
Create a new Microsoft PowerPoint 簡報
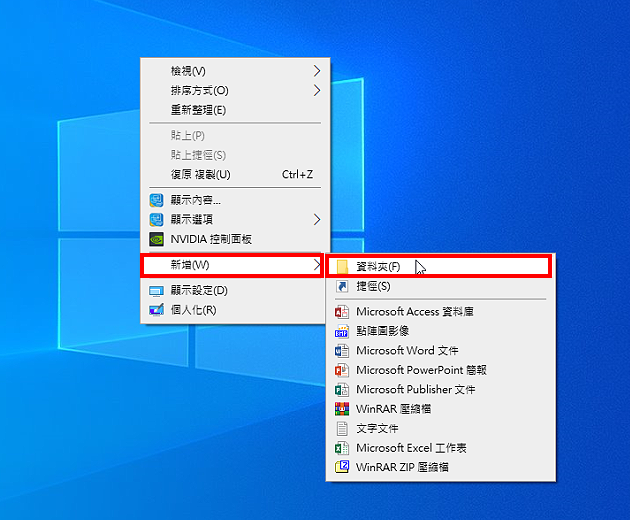point(441,370)
